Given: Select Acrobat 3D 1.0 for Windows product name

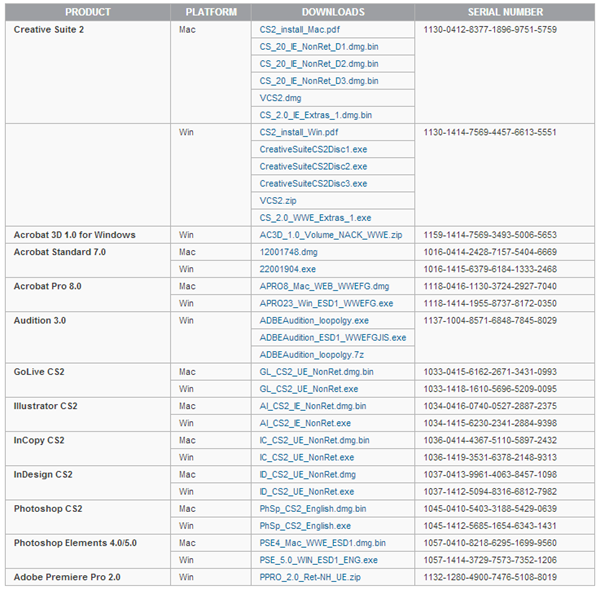Looking at the screenshot, I should pos(74,235).
